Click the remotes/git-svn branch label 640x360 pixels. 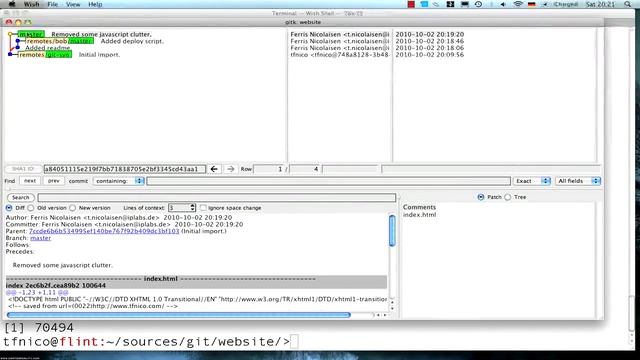pyautogui.click(x=45, y=55)
